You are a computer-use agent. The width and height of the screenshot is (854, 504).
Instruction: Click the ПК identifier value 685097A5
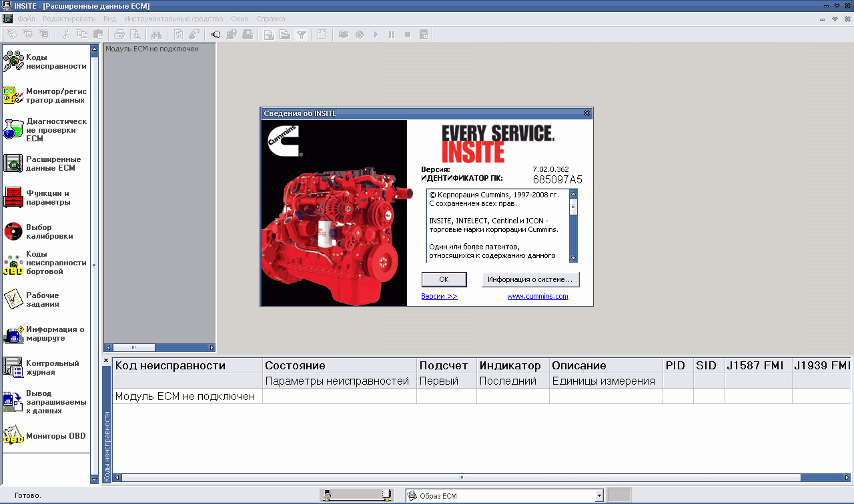(558, 179)
